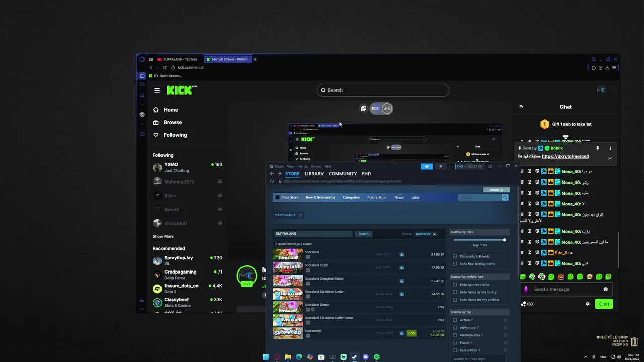
Task: Check the Action tag filter
Action: click(x=455, y=320)
